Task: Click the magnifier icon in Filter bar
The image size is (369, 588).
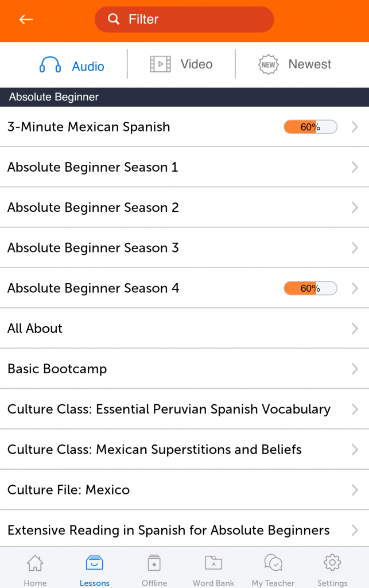Action: [x=114, y=19]
